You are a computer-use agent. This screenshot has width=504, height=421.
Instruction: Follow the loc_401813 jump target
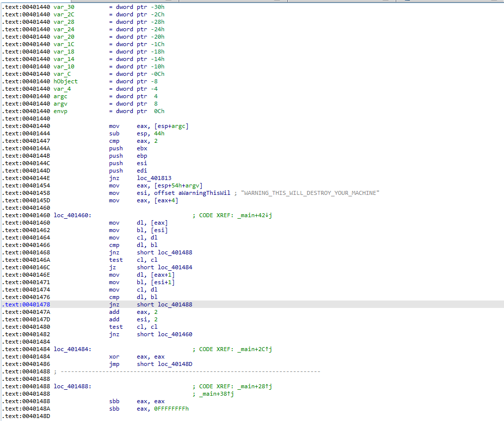tap(154, 178)
